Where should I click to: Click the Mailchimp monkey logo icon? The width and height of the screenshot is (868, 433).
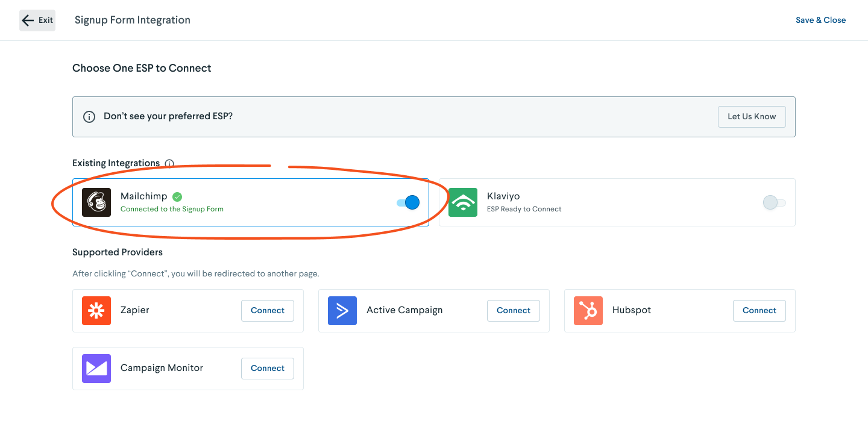[x=96, y=202]
